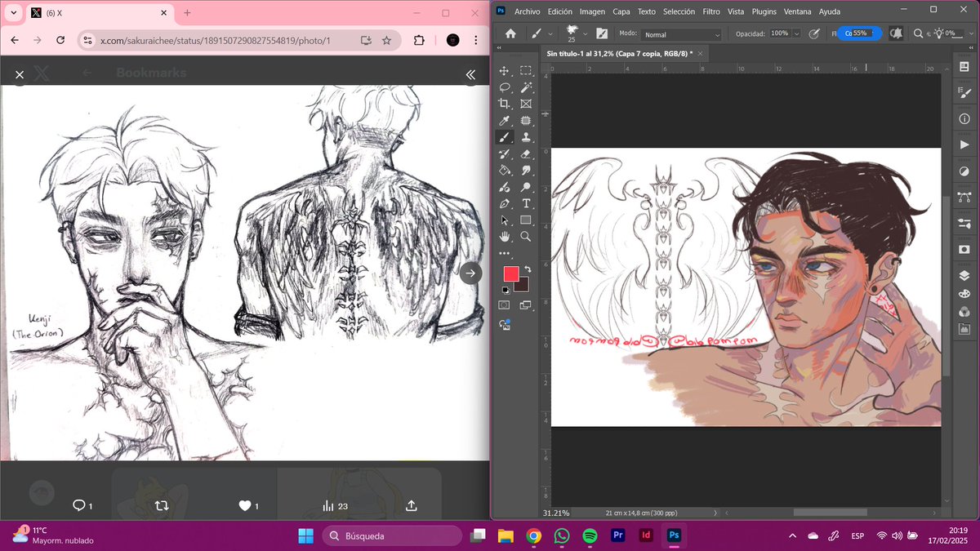
Task: Select the Horizontal Type tool
Action: pos(526,203)
